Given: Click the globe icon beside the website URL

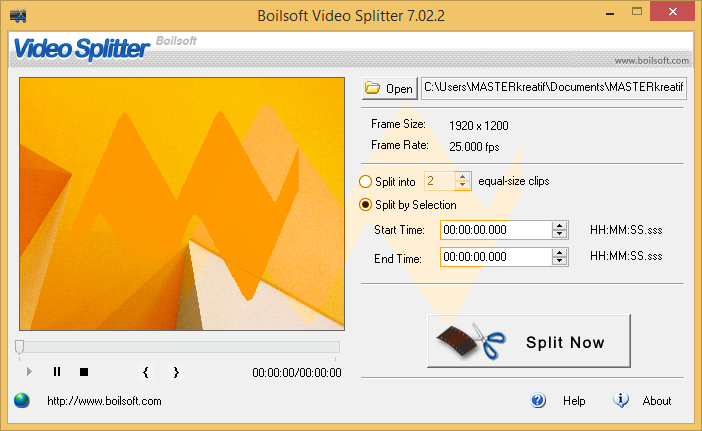Looking at the screenshot, I should point(22,401).
